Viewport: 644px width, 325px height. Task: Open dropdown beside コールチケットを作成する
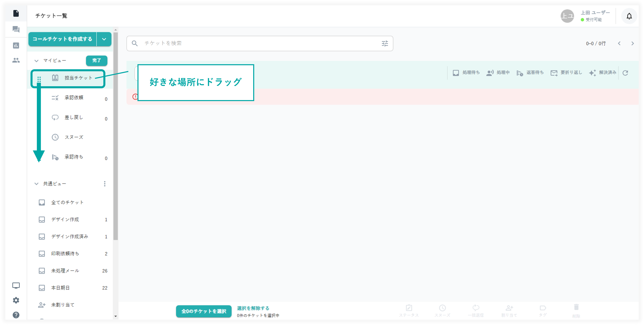[x=104, y=39]
